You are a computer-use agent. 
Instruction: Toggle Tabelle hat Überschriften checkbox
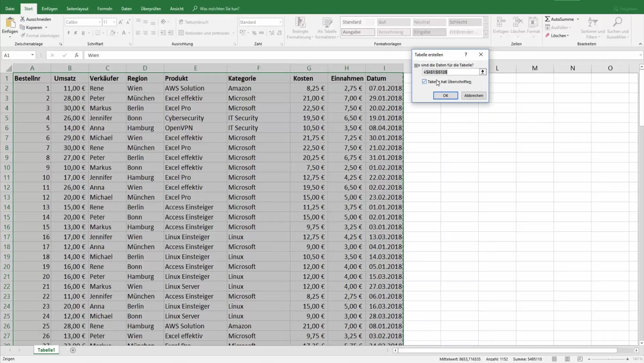pyautogui.click(x=424, y=82)
